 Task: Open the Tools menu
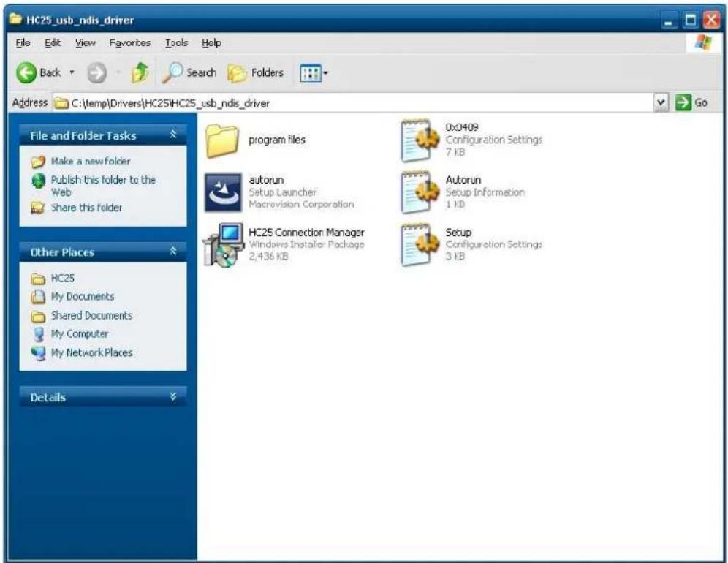click(x=176, y=42)
